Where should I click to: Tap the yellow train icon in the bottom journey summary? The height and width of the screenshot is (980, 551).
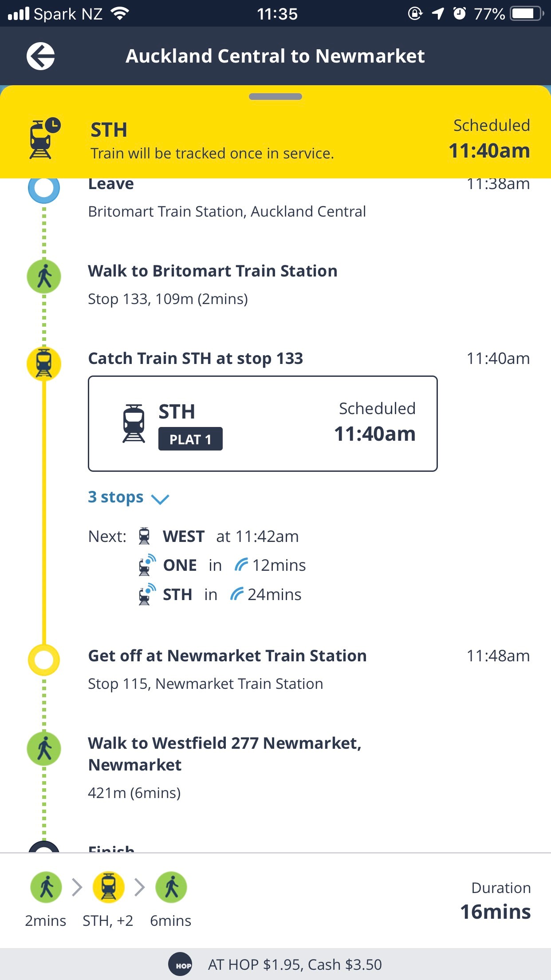(x=108, y=887)
